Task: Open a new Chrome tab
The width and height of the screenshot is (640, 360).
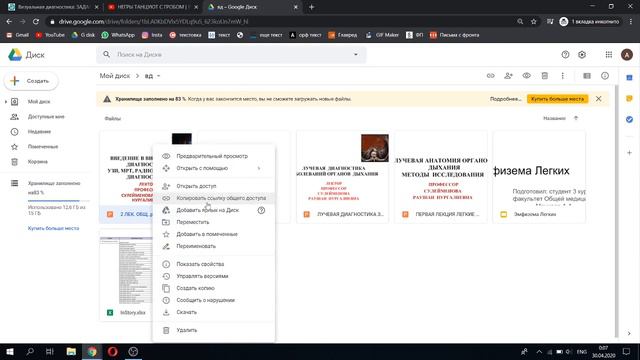Action: click(311, 7)
